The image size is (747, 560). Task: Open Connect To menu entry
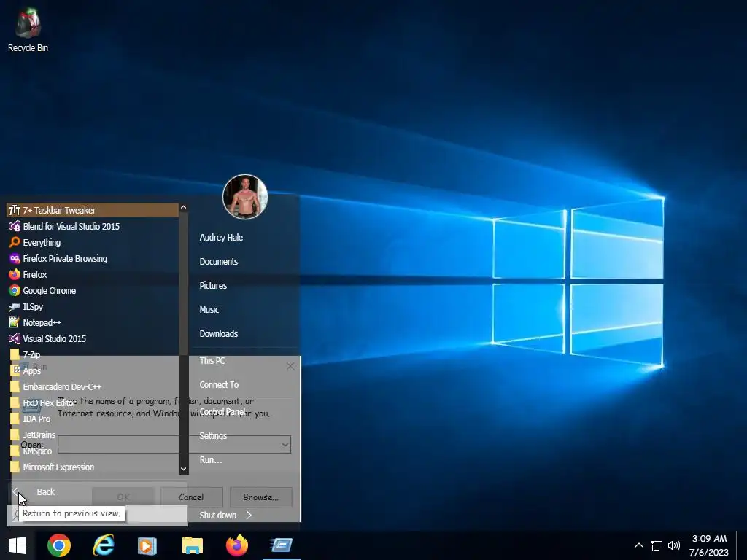[219, 384]
